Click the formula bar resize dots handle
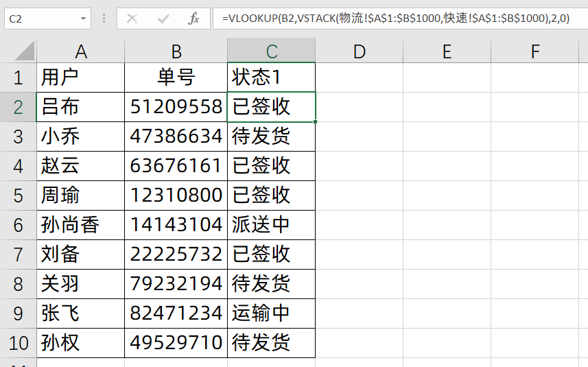Viewport: 588px width, 367px height. pos(104,19)
